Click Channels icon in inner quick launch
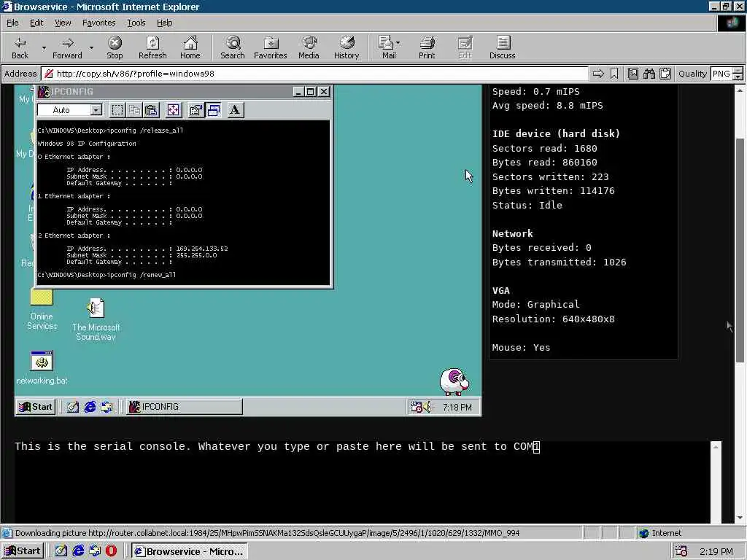This screenshot has height=560, width=747. point(107,407)
